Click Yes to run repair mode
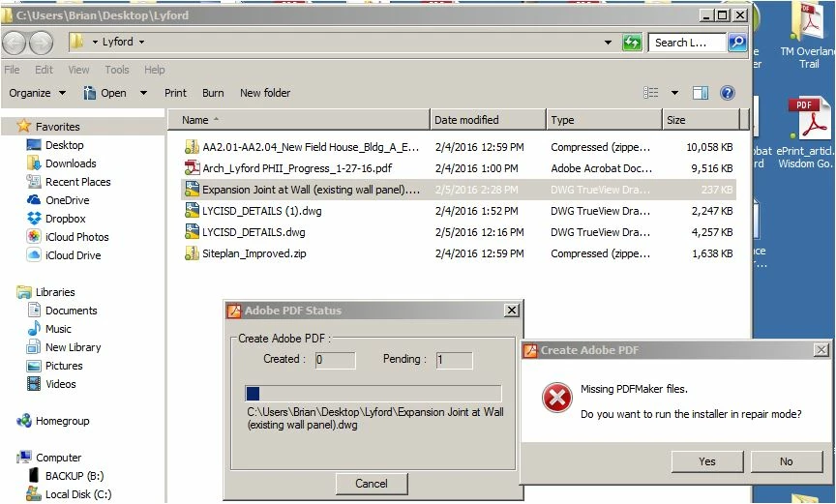Screen dimensions: 836x504 [x=707, y=461]
